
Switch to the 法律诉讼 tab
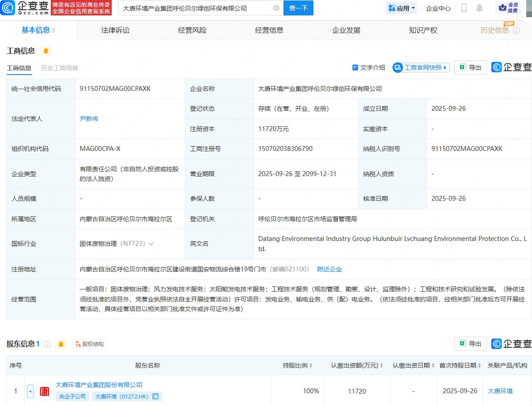(x=115, y=30)
